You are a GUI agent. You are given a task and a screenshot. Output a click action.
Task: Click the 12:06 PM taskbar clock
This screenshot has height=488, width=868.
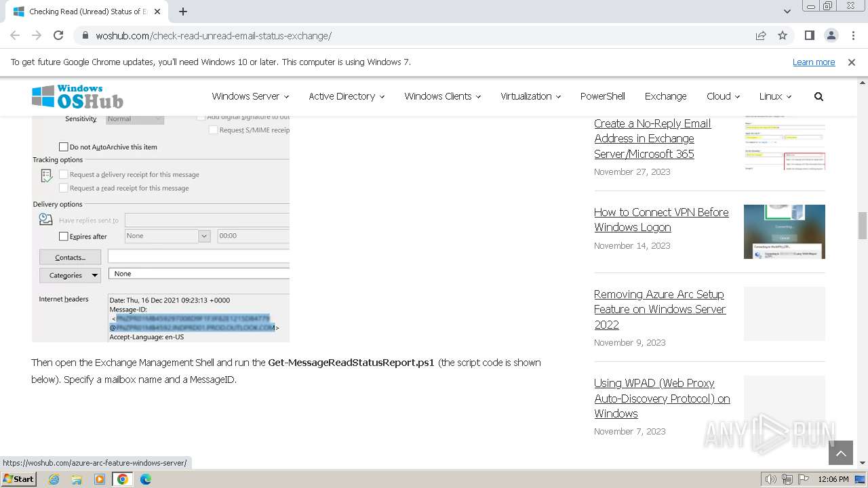(x=833, y=479)
